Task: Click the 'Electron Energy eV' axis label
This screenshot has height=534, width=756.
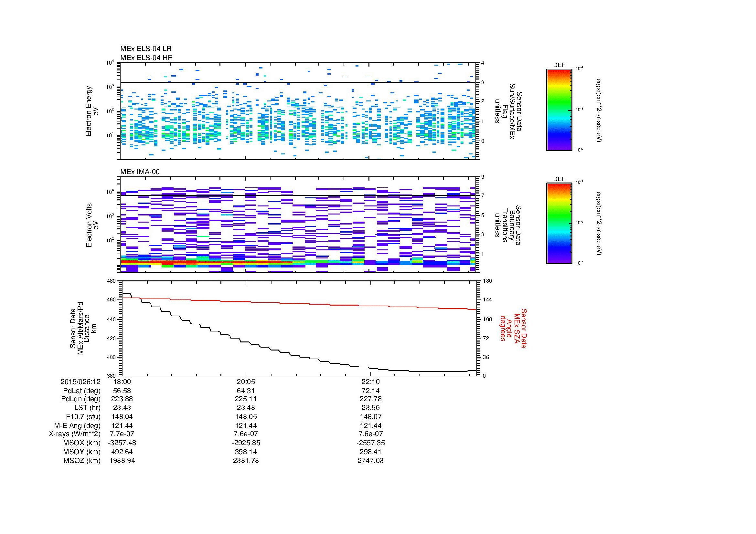Action: coord(92,111)
